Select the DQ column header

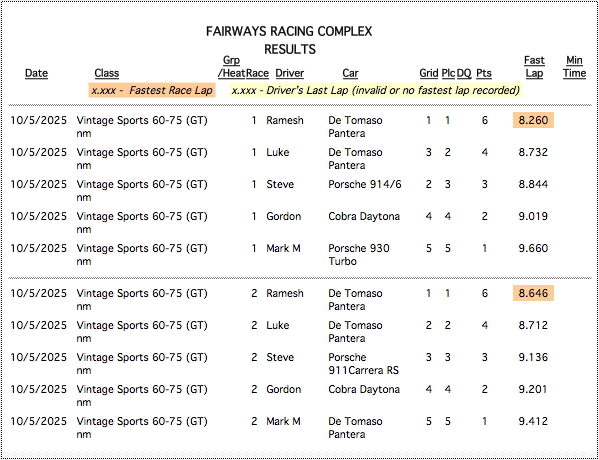pos(464,73)
